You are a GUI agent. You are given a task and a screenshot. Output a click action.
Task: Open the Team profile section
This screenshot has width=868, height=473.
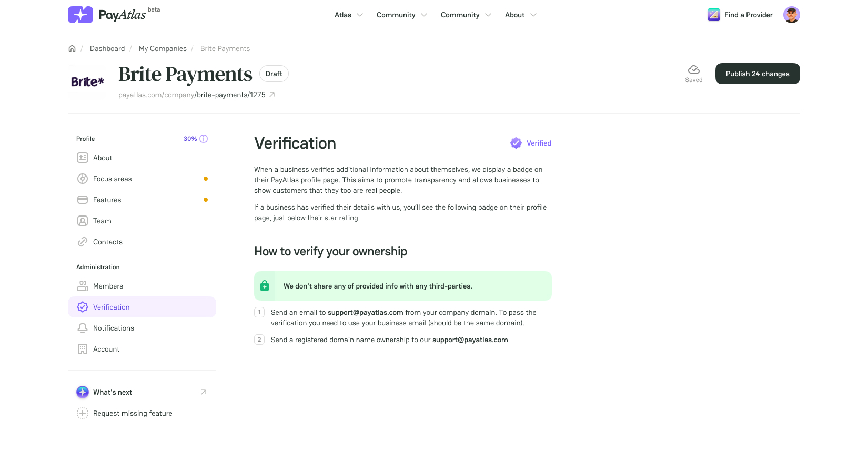coord(142,221)
